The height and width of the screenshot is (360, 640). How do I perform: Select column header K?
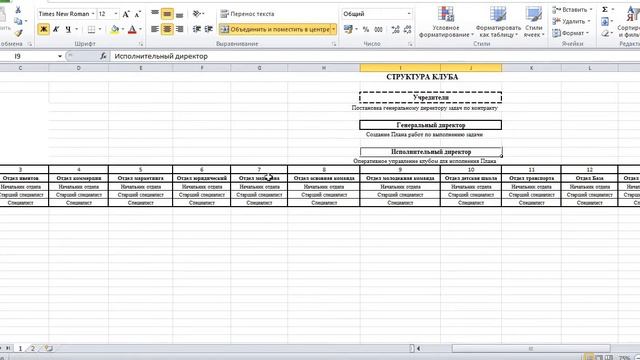point(531,68)
